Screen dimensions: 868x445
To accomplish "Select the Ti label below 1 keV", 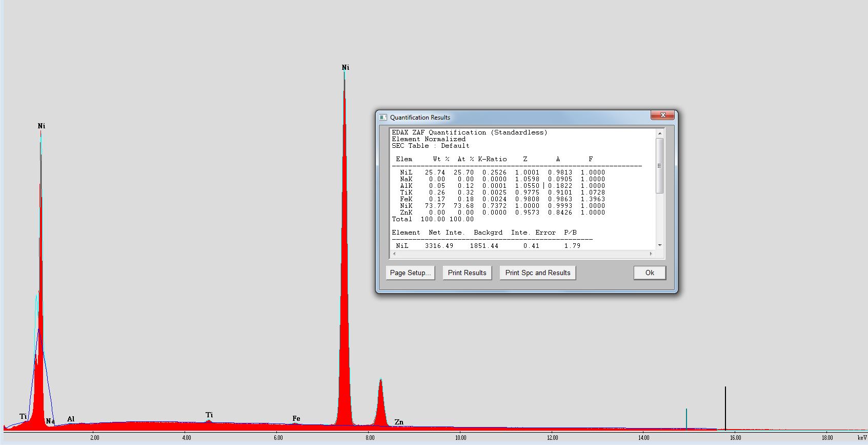I will click(23, 416).
